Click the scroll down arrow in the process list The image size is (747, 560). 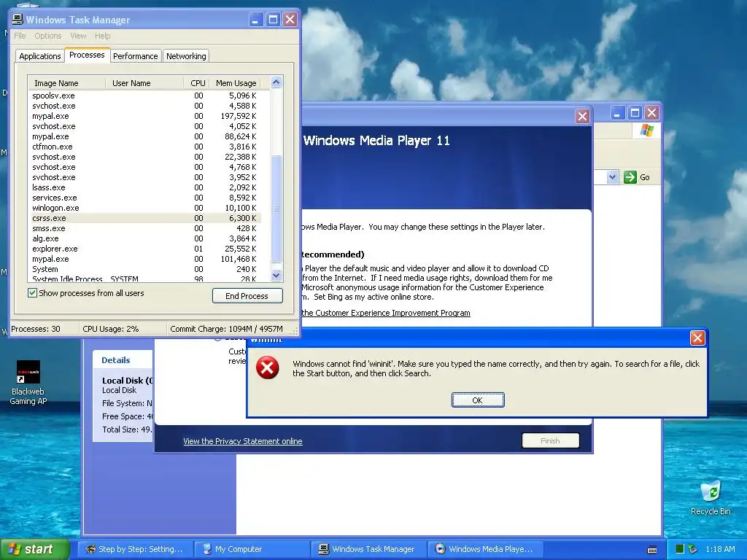tap(276, 275)
